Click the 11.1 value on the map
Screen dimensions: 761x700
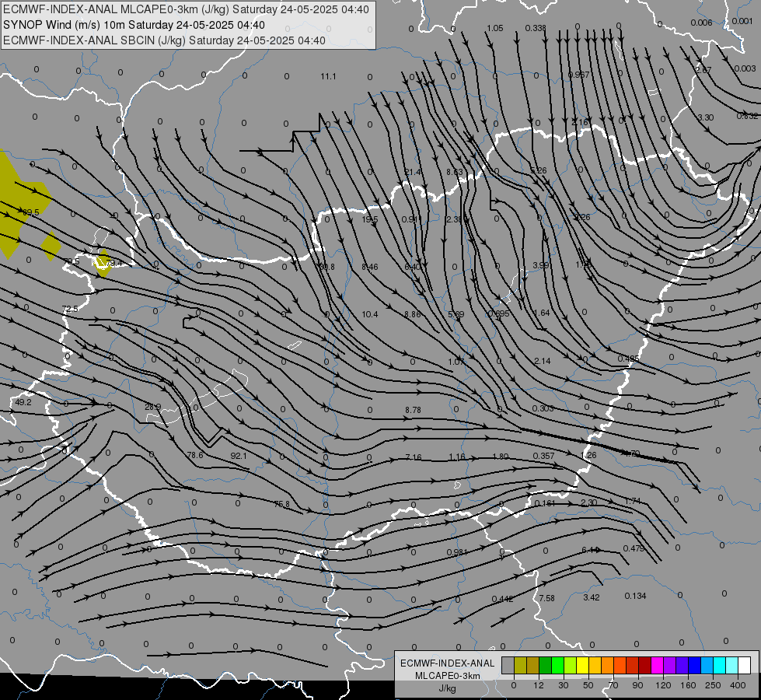tap(328, 76)
